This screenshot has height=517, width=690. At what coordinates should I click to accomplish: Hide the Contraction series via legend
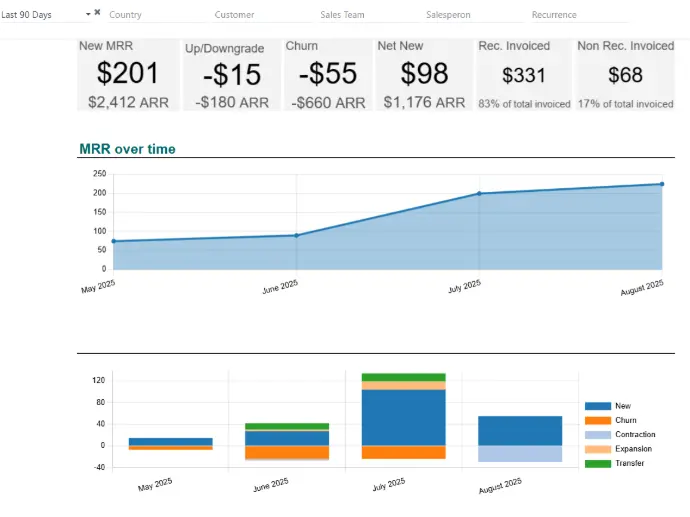pyautogui.click(x=597, y=434)
